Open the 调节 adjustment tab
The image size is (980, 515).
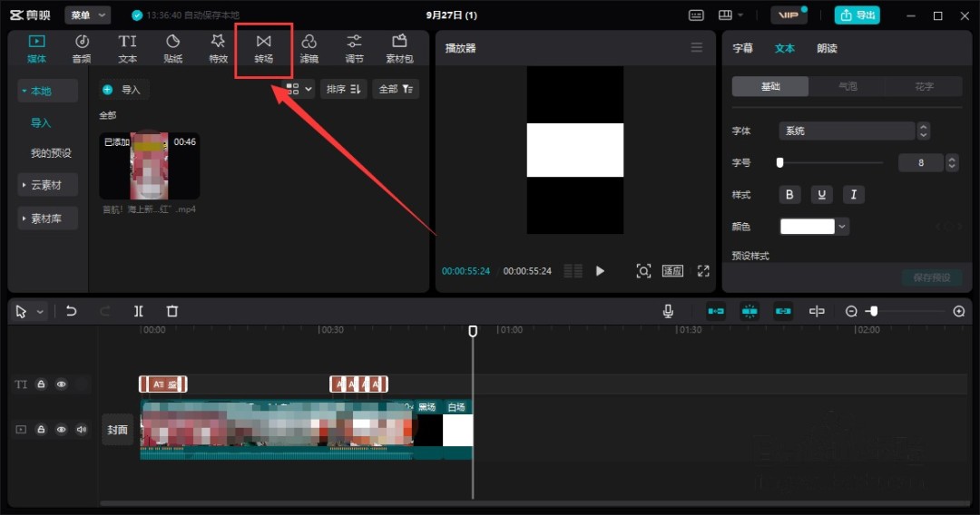point(355,49)
